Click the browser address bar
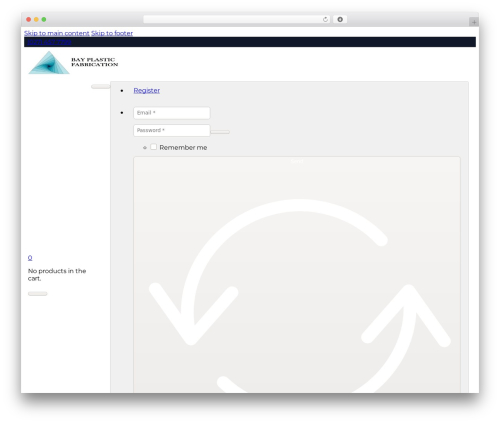The height and width of the screenshot is (423, 500). tap(236, 19)
